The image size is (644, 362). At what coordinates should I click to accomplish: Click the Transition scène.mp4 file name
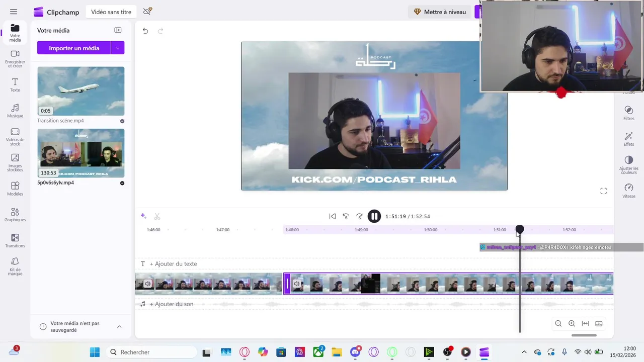(x=60, y=121)
